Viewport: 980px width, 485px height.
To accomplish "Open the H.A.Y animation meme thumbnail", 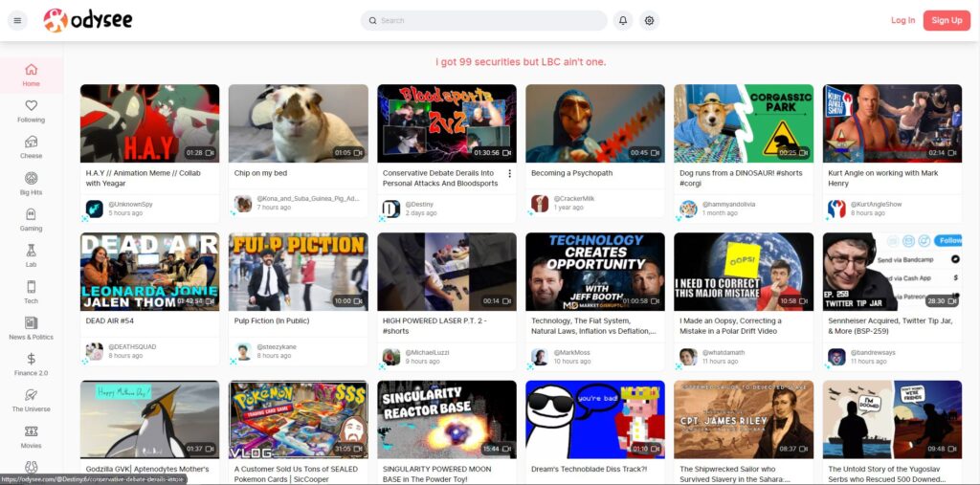I will (150, 123).
